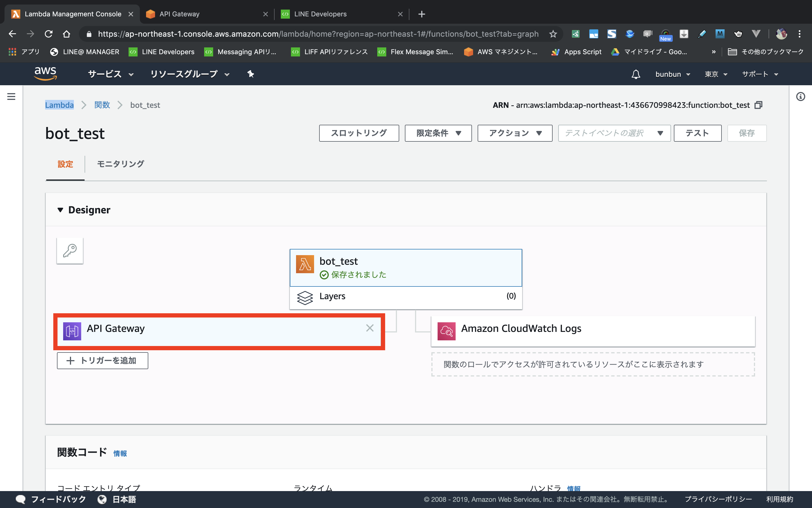
Task: Open the アクション dropdown button
Action: click(x=515, y=133)
